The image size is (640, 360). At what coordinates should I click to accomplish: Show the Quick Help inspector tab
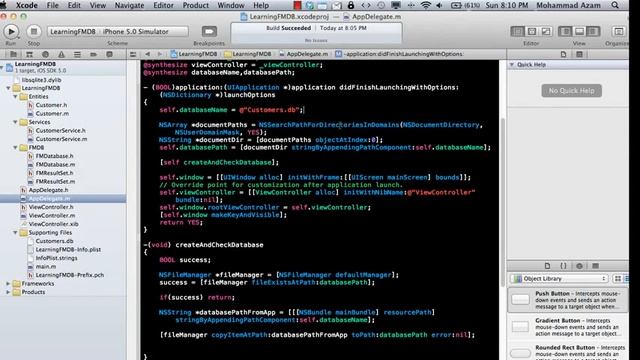(579, 54)
